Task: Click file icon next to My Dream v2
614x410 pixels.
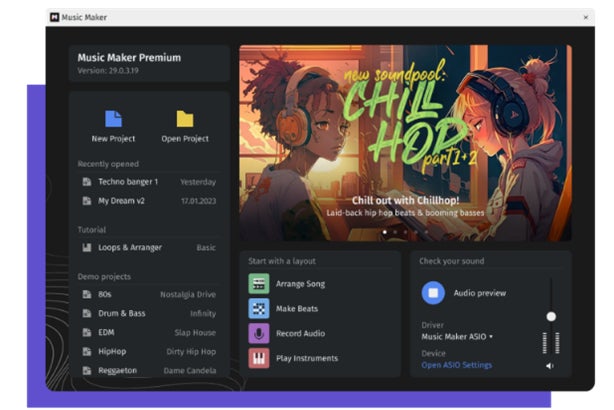Action: pos(87,201)
